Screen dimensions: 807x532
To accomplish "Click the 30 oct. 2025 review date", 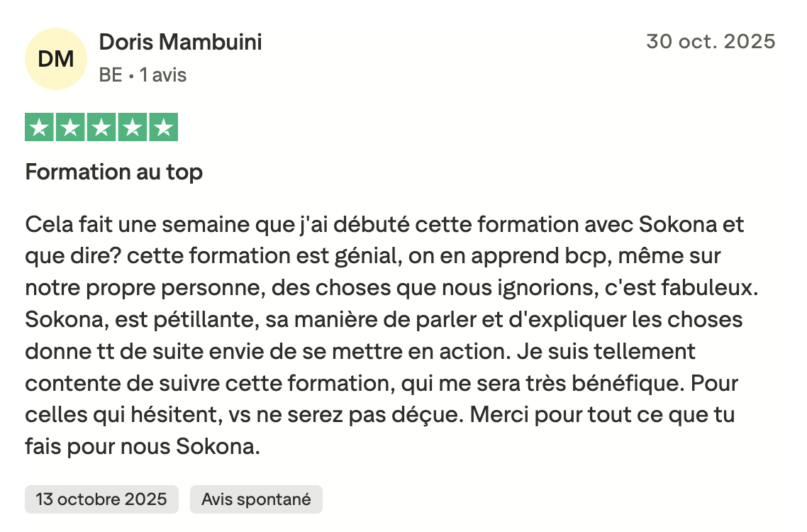I will 711,42.
